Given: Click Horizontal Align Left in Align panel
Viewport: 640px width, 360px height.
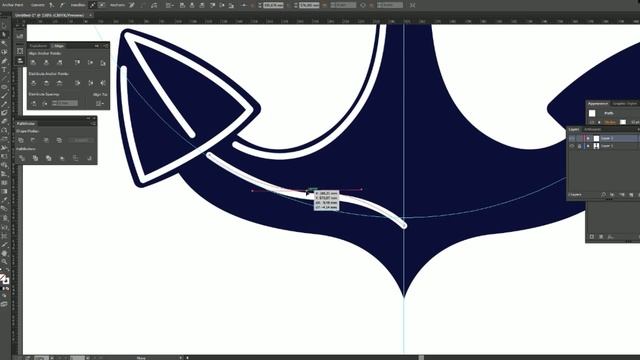Looking at the screenshot, I should pos(33,62).
